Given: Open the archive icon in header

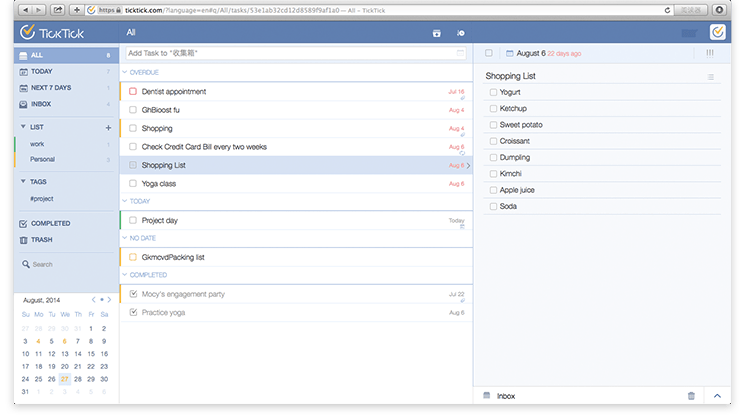Looking at the screenshot, I should click(436, 33).
